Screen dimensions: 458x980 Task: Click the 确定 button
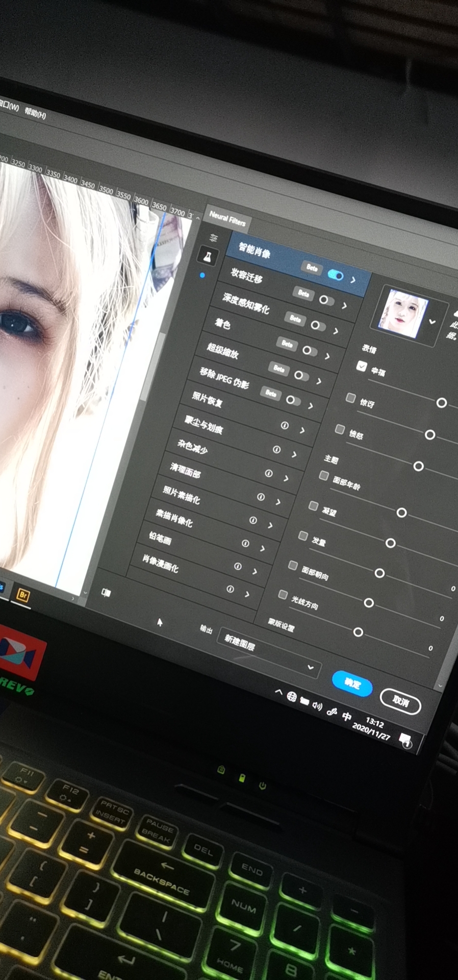click(352, 683)
